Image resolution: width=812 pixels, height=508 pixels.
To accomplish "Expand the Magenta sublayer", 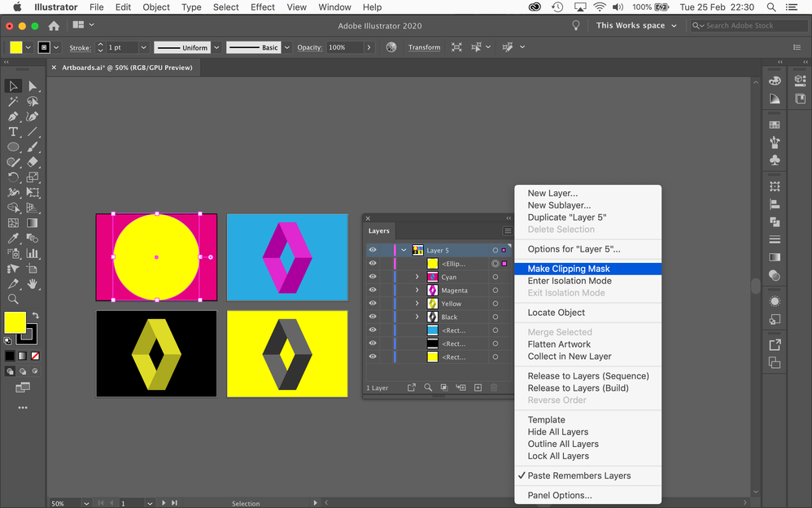I will pyautogui.click(x=417, y=291).
